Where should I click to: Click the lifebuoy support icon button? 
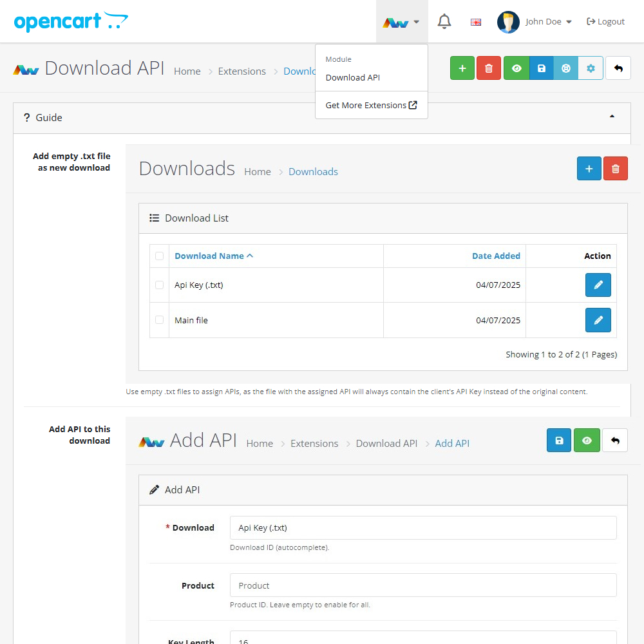[566, 68]
